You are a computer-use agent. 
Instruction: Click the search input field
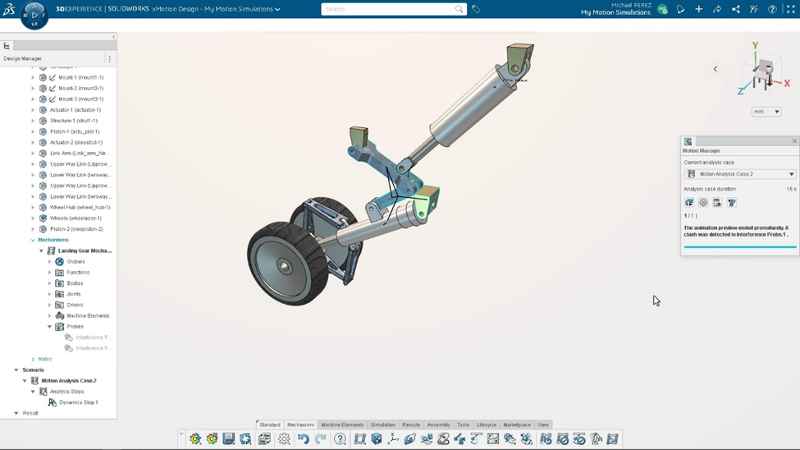click(388, 9)
